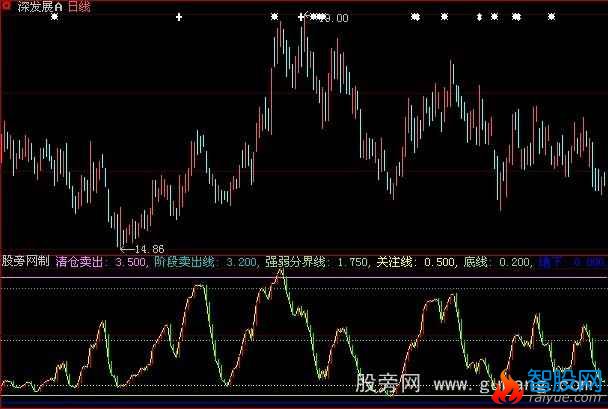Click the leftmost asterisk info marker at top

click(55, 17)
